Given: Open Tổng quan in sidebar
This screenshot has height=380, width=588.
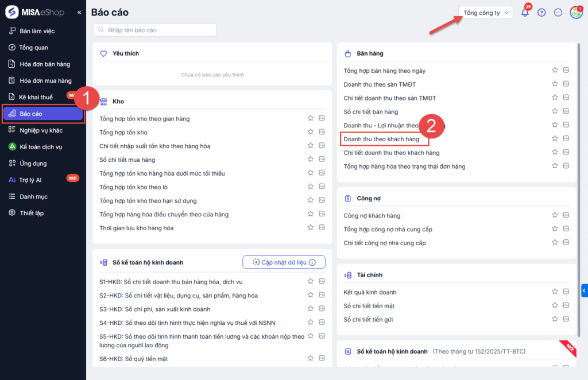Looking at the screenshot, I should [x=33, y=48].
